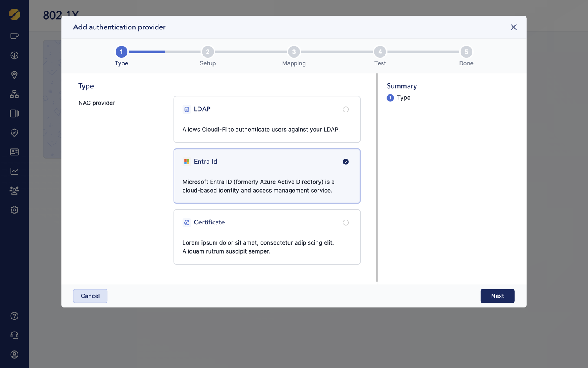Go to step 4 Test
Screen dimensions: 588x368
(x=380, y=52)
